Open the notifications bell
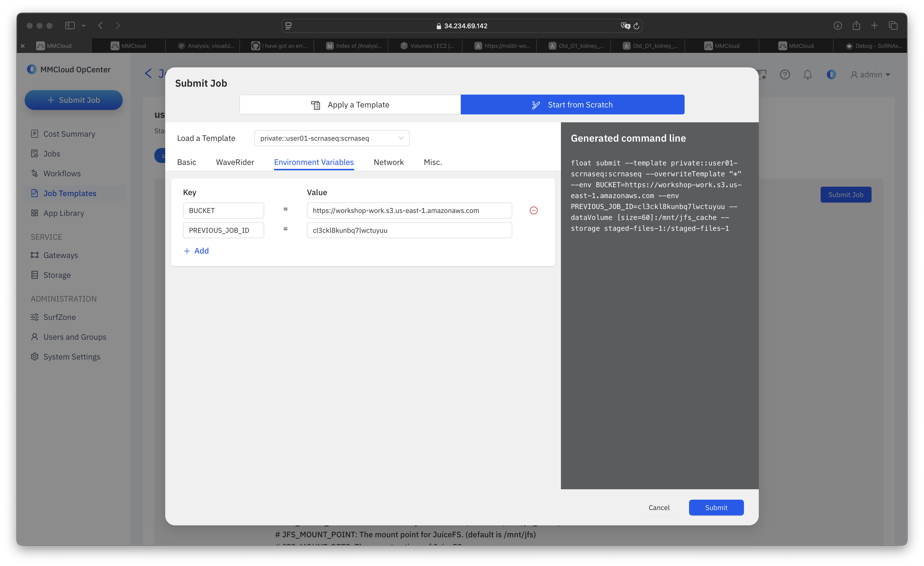The image size is (924, 566). 807,75
